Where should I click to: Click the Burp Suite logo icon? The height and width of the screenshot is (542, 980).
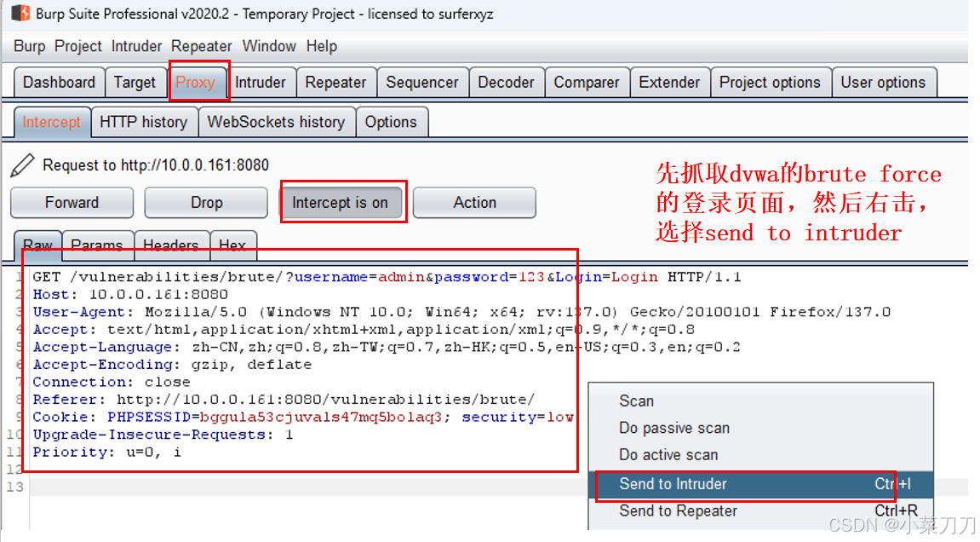point(20,13)
